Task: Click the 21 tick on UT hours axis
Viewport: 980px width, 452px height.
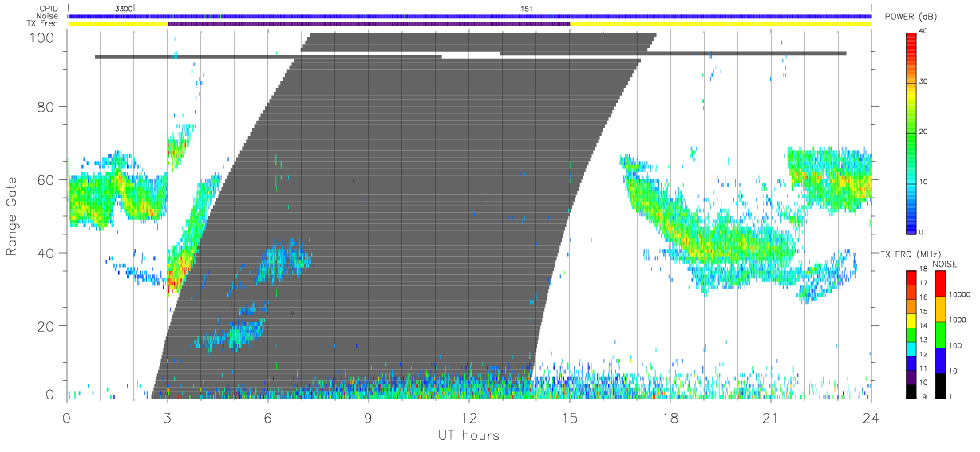Action: point(771,417)
